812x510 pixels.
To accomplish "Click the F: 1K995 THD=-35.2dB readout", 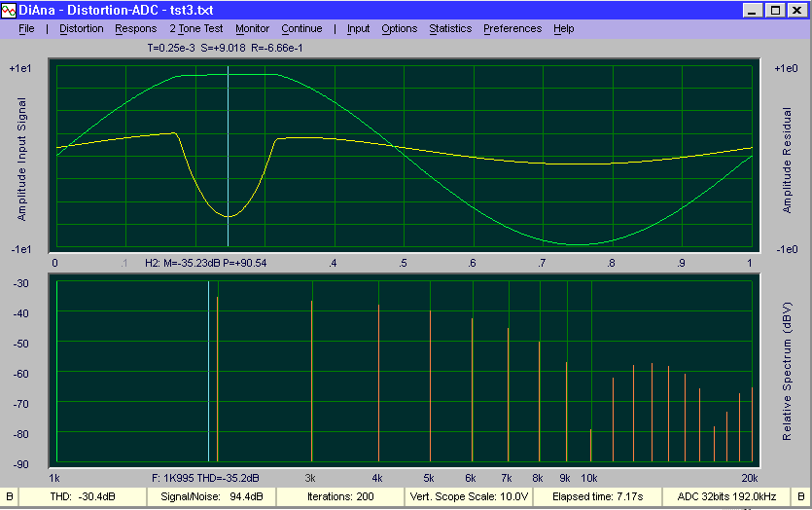I will 205,479.
